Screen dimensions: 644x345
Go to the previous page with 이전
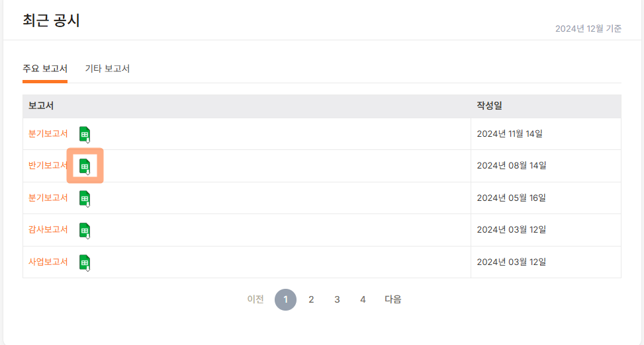click(255, 299)
